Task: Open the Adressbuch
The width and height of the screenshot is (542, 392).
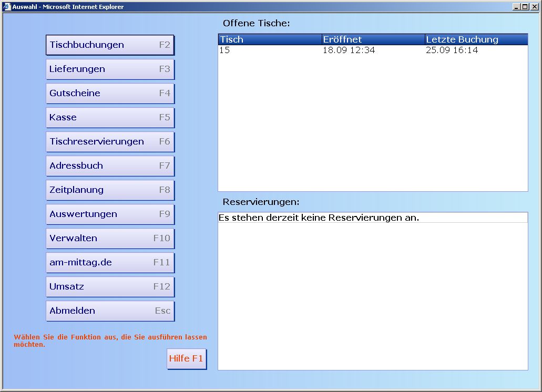Action: click(x=110, y=166)
